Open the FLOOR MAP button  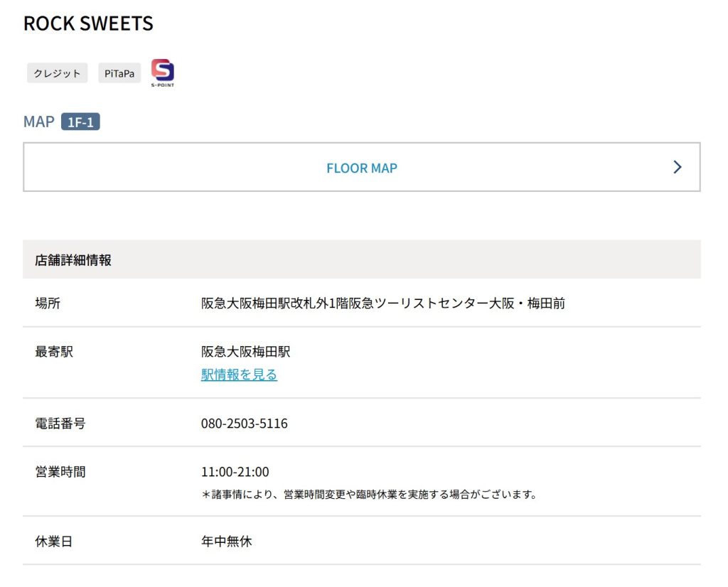pyautogui.click(x=362, y=167)
